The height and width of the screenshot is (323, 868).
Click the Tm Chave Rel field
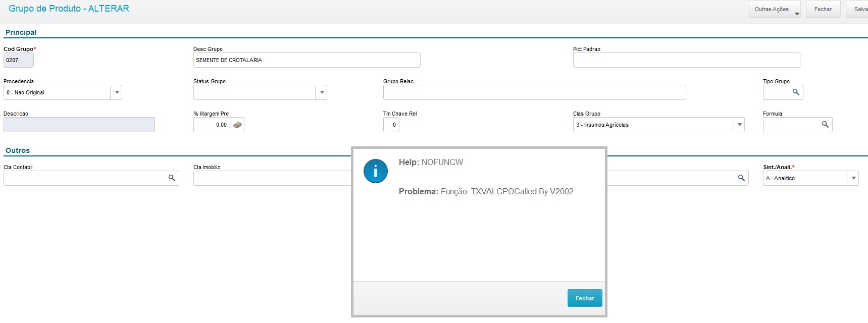(391, 125)
